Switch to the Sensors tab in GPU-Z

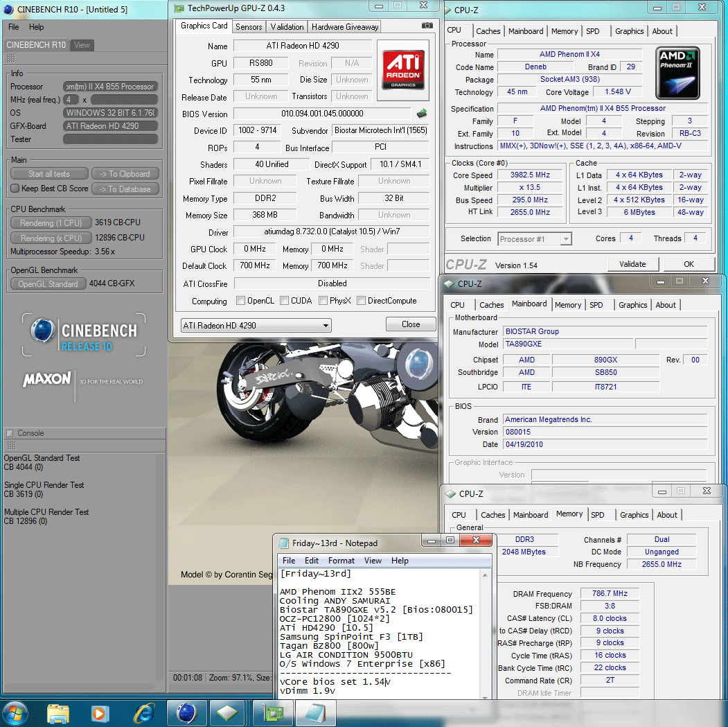click(249, 27)
